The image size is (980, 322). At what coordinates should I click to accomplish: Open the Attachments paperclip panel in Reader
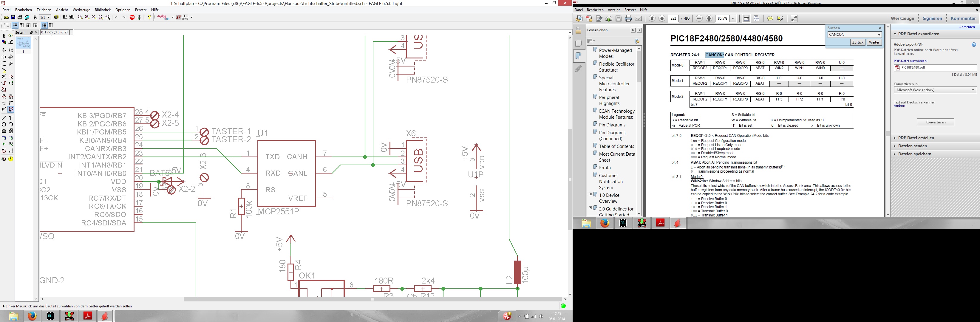(x=578, y=69)
